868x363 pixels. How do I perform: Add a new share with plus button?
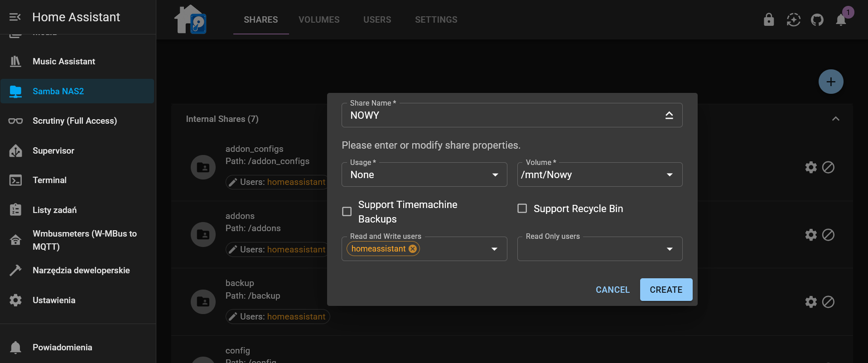coord(831,82)
